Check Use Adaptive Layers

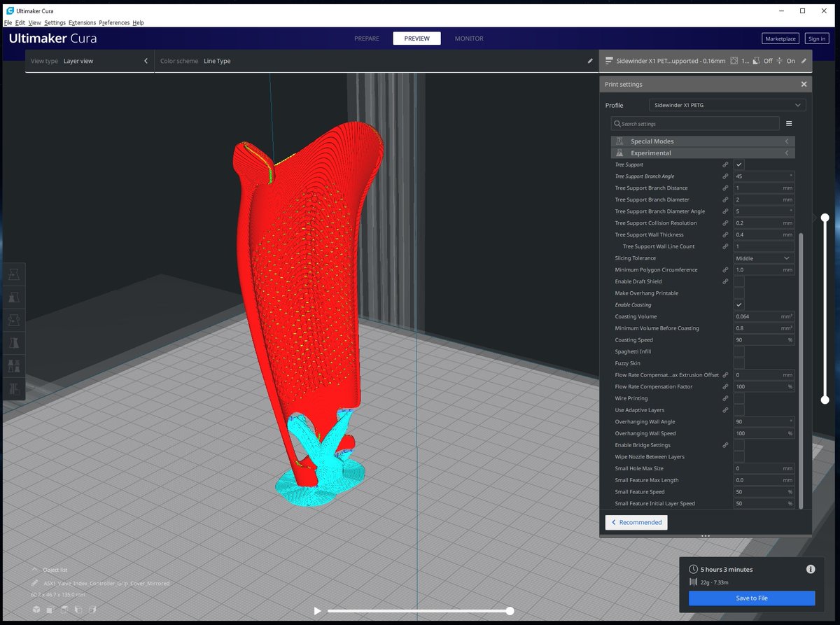click(738, 410)
